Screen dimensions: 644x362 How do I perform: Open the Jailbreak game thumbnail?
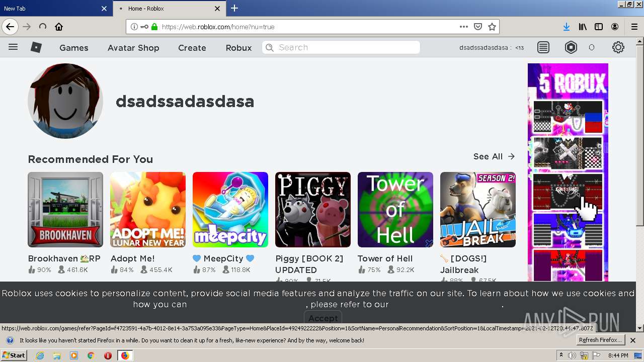[x=478, y=210]
